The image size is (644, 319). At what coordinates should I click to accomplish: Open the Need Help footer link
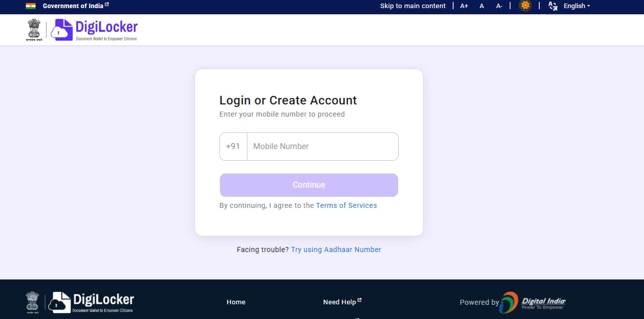pyautogui.click(x=342, y=302)
